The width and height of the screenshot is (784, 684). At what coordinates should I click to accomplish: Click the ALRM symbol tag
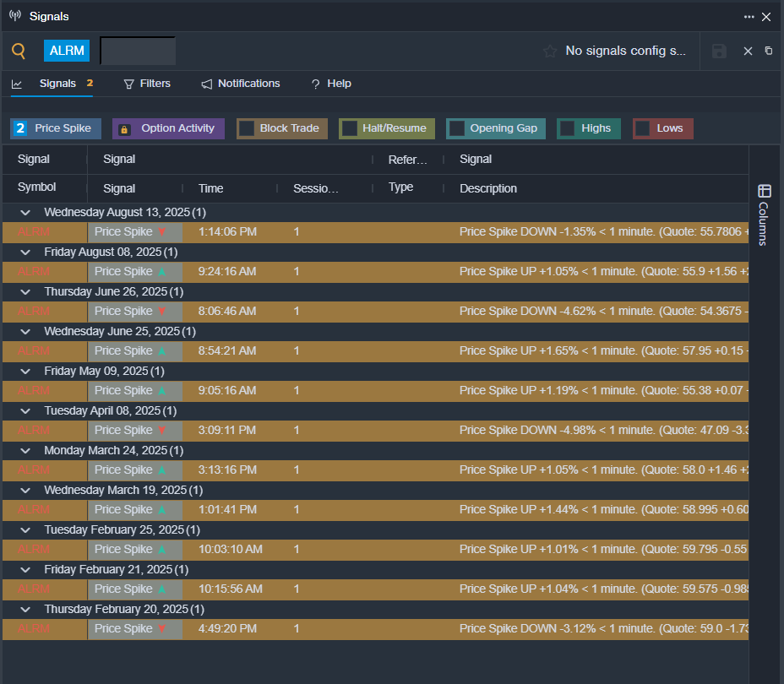pyautogui.click(x=67, y=51)
